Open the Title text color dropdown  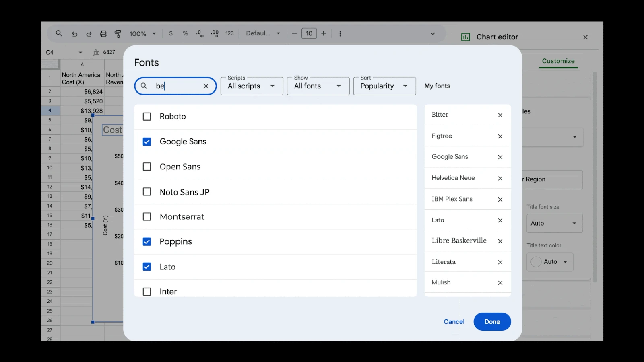[x=550, y=262]
